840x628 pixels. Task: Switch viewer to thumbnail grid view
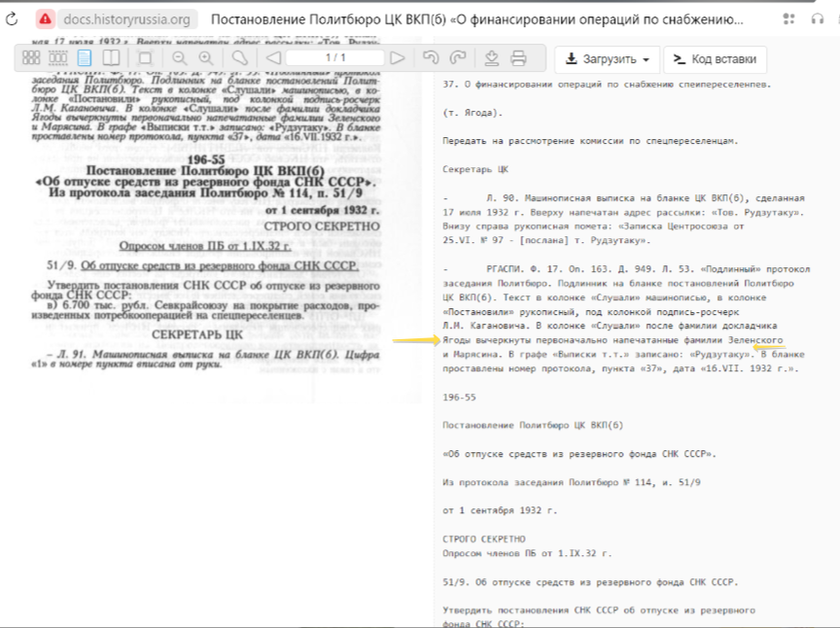click(31, 58)
